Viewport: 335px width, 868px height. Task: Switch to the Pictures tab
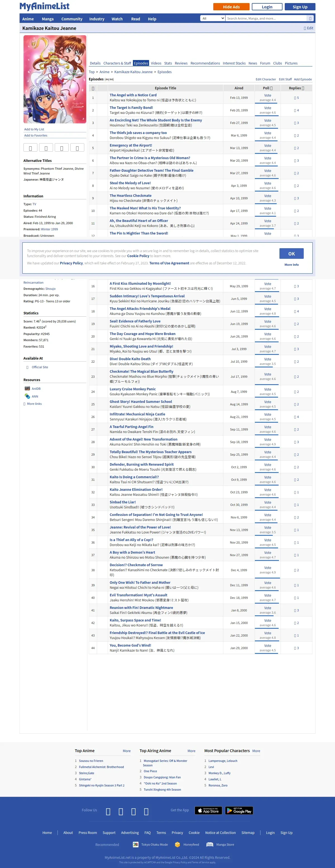pos(291,63)
